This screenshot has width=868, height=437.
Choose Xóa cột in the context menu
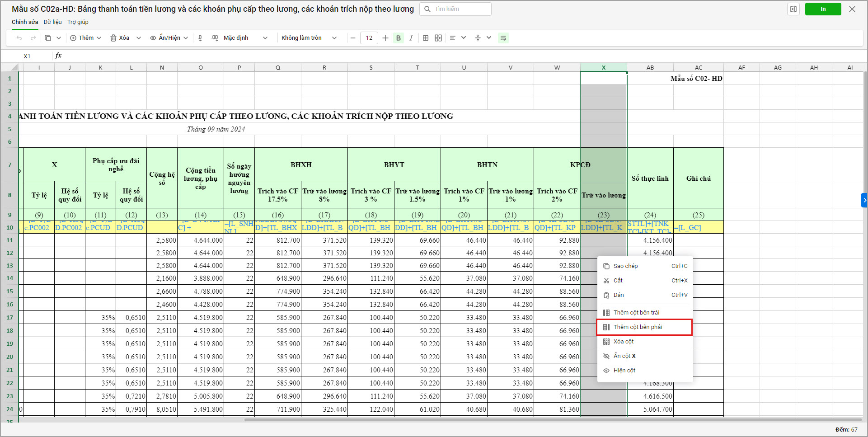tap(623, 342)
